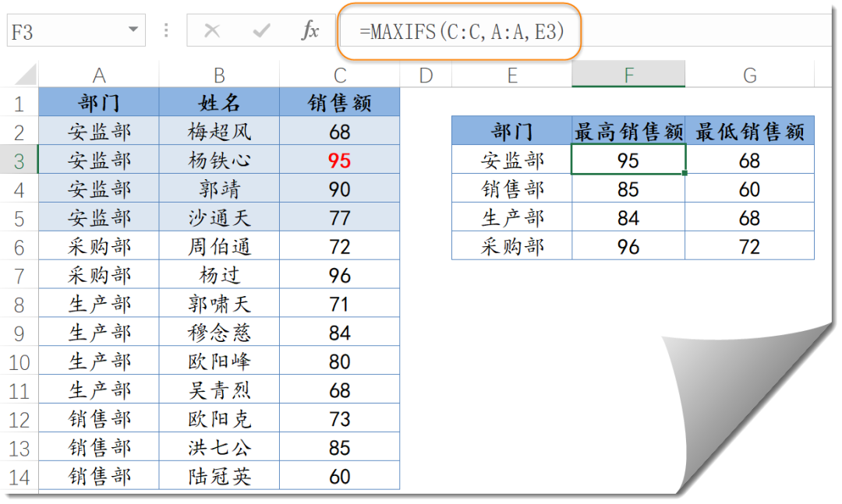Select column A header
Viewport: 842px width, 504px height.
[99, 75]
